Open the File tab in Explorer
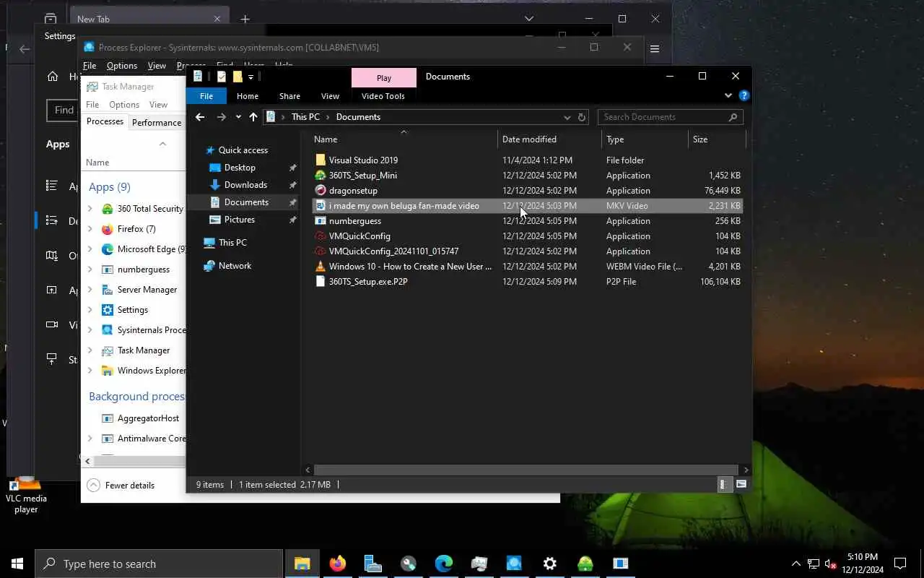The image size is (924, 578). tap(206, 96)
